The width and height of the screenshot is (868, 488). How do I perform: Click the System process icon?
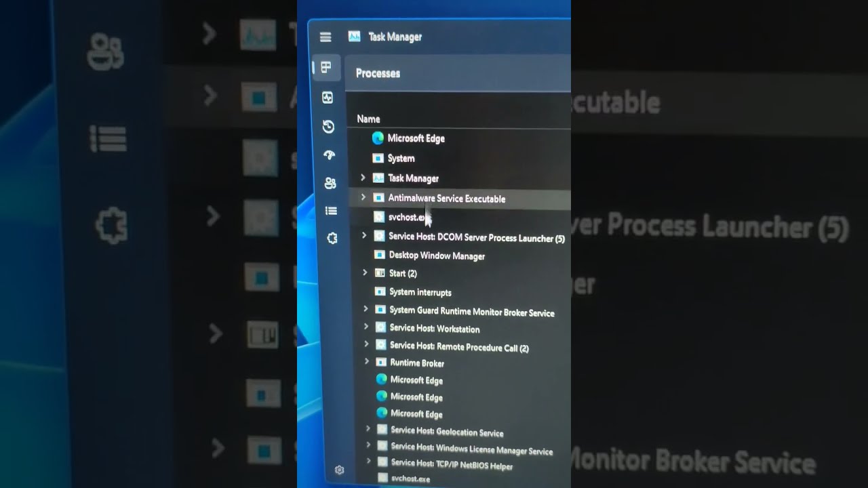tap(378, 158)
